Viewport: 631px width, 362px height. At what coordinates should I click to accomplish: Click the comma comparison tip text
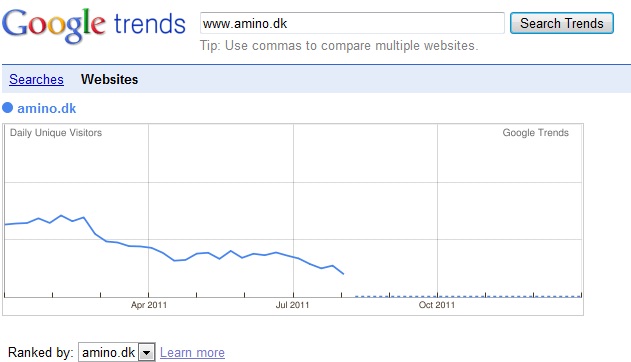[339, 46]
